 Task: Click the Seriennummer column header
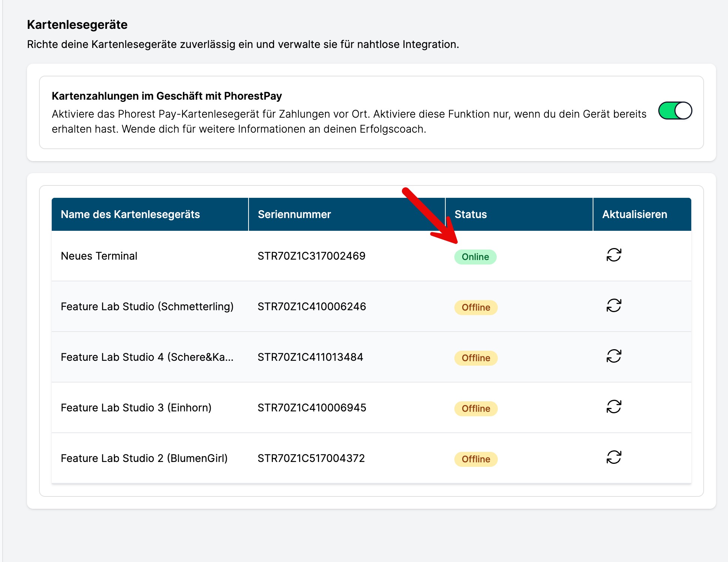click(347, 214)
